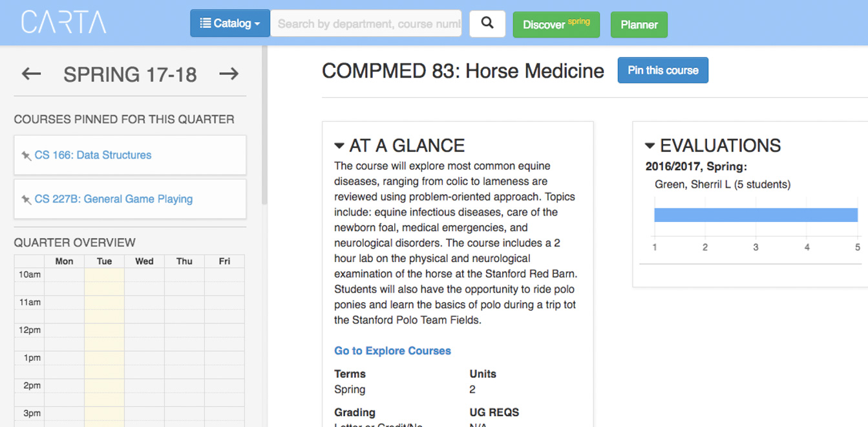Open the Planner page
This screenshot has height=427, width=868.
[x=639, y=25]
